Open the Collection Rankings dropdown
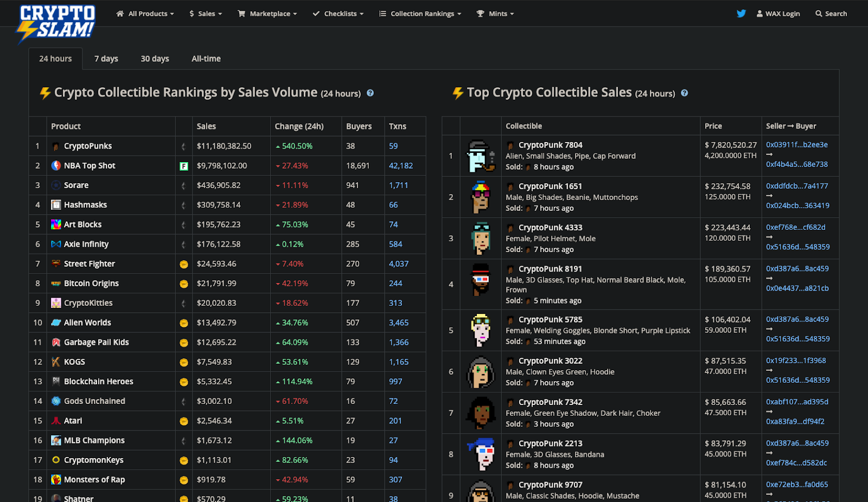 420,14
